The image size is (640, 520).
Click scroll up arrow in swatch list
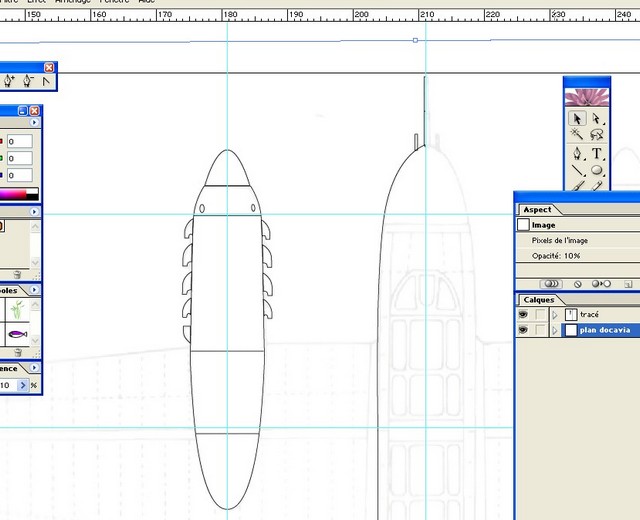(x=36, y=227)
